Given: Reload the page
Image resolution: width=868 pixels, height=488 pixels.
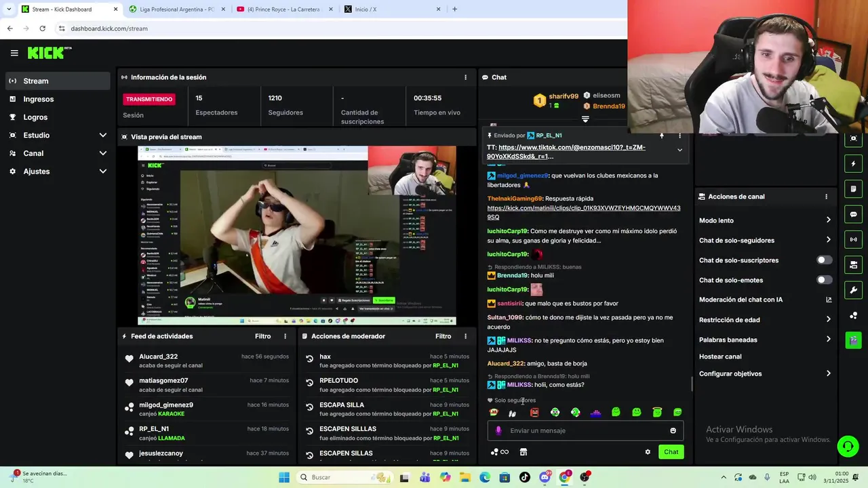Looking at the screenshot, I should 42,28.
